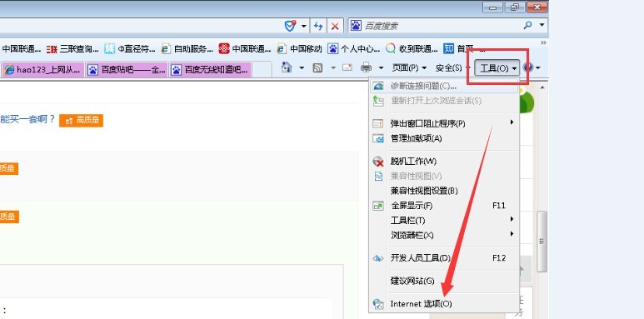Screen dimensions: 644x319
Task: Switch to the 百度无线知道吧 tab
Action: 210,69
